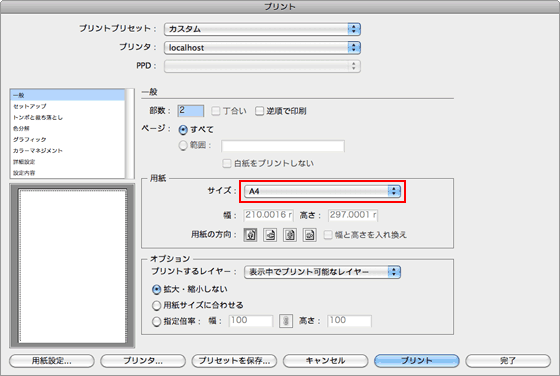Select the landscape left orientation icon, second in row

270,235
